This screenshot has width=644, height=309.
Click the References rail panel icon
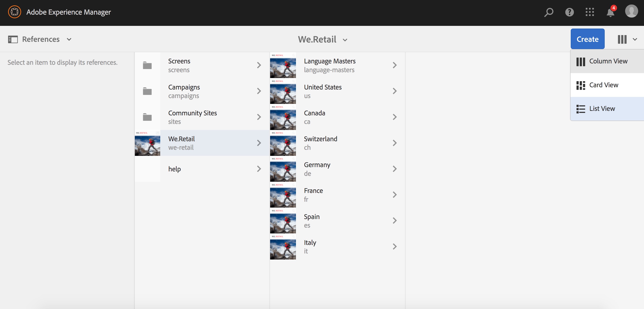point(13,39)
